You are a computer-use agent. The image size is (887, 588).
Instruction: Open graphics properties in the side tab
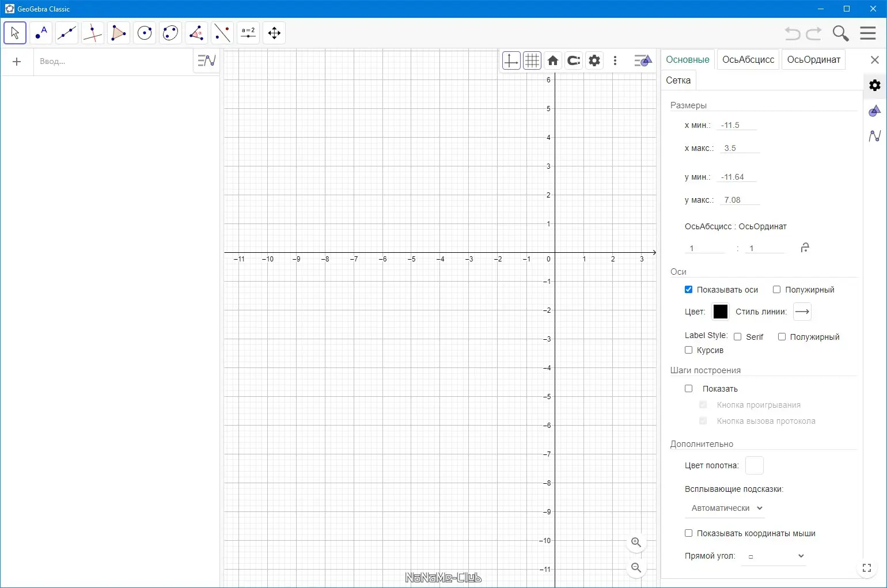875,111
